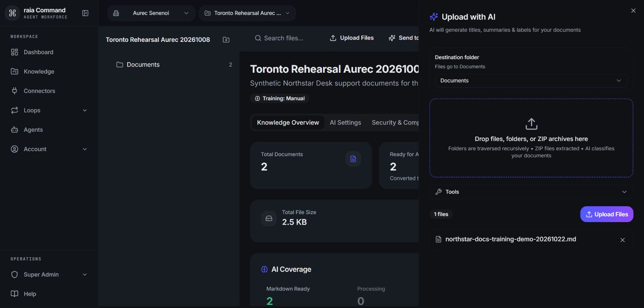Open the Help page
The width and height of the screenshot is (644, 308).
coord(49,294)
